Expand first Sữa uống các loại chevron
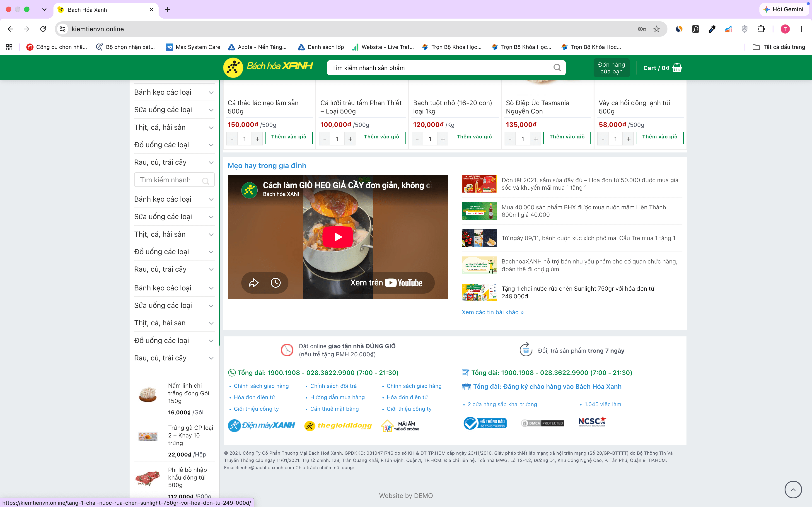The image size is (812, 507). coord(211,110)
